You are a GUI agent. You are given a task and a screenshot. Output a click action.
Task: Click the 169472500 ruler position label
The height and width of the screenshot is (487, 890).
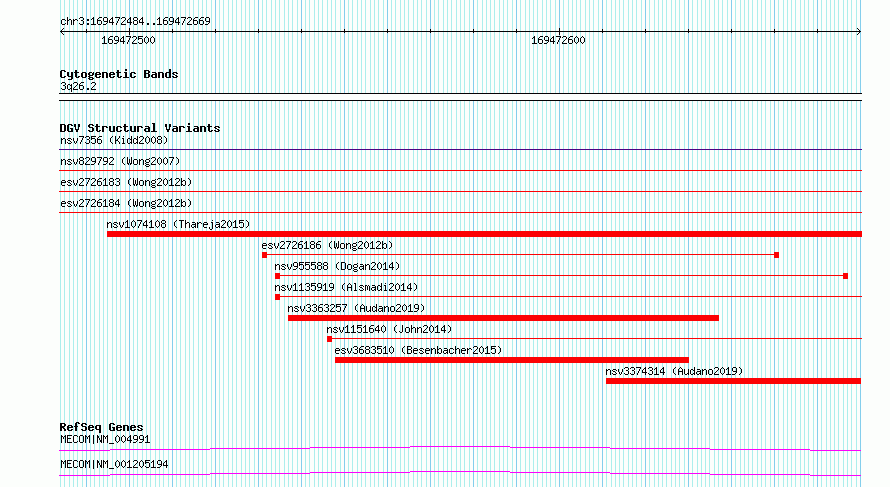128,41
